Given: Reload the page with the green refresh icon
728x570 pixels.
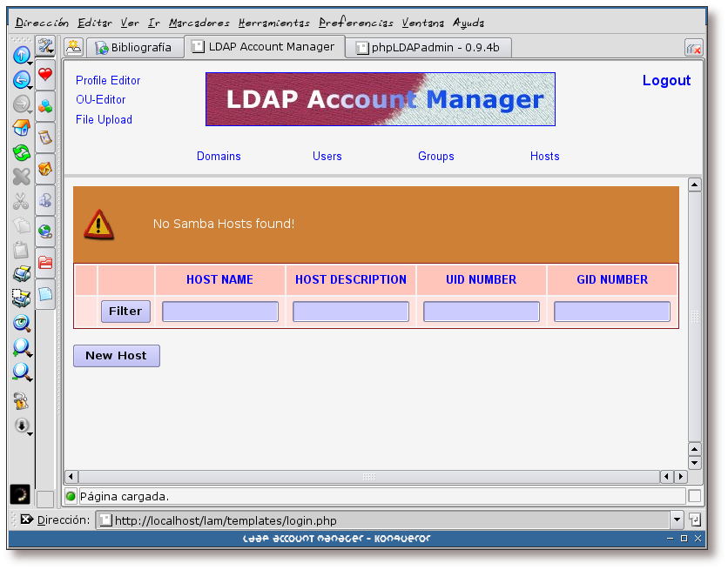Looking at the screenshot, I should (x=21, y=152).
